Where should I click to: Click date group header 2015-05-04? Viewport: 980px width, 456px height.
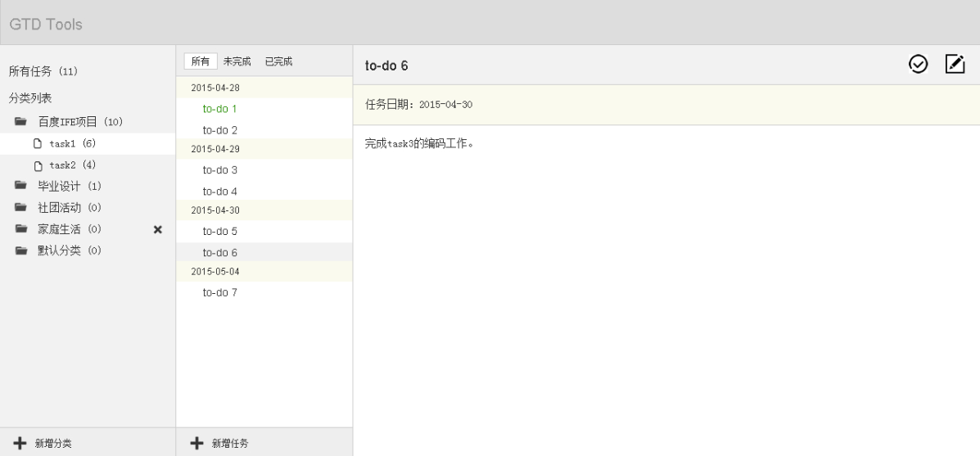pyautogui.click(x=264, y=271)
